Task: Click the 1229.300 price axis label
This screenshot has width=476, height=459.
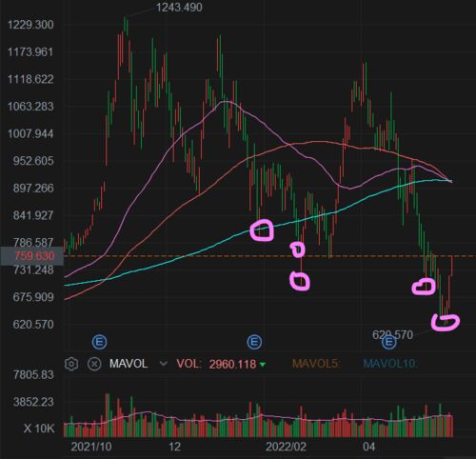Action: click(x=30, y=25)
